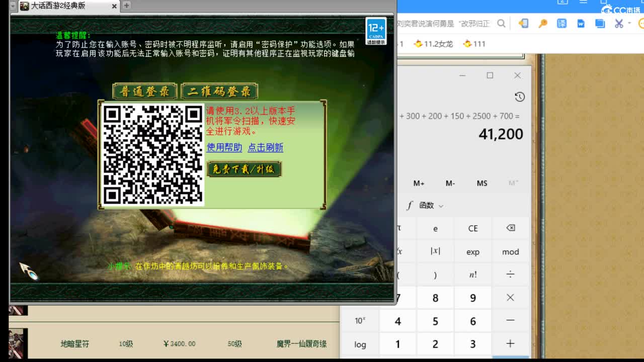Expand the dropdown arrow beside scissors icon
The image size is (644, 362).
pos(629,24)
